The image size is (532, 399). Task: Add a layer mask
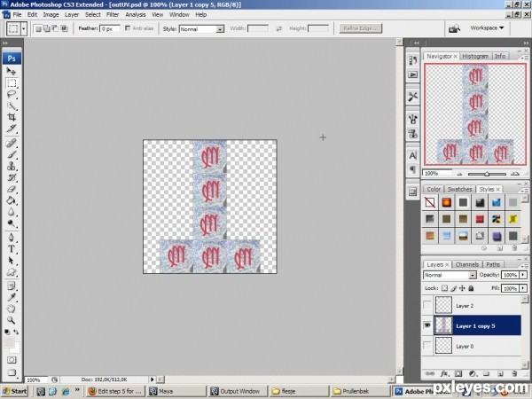point(458,373)
